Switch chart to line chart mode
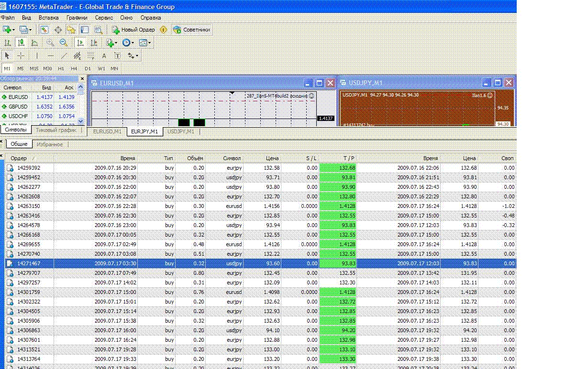The image size is (588, 369). coord(34,43)
